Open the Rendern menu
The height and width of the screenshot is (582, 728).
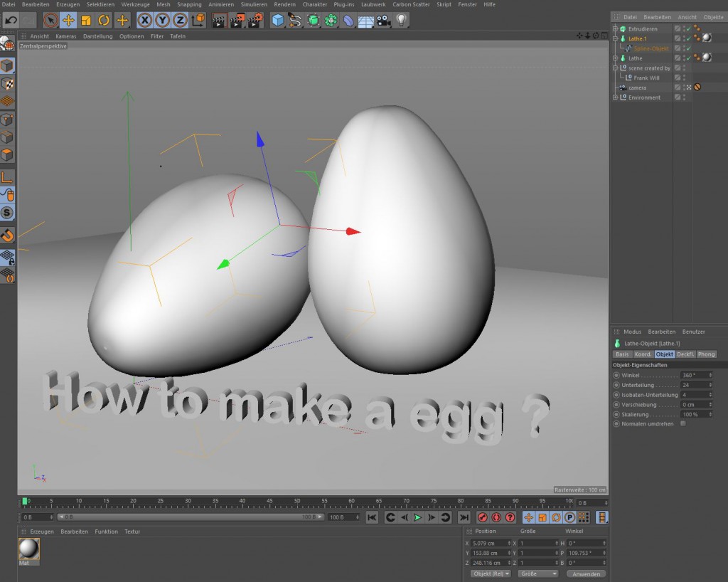[x=284, y=4]
